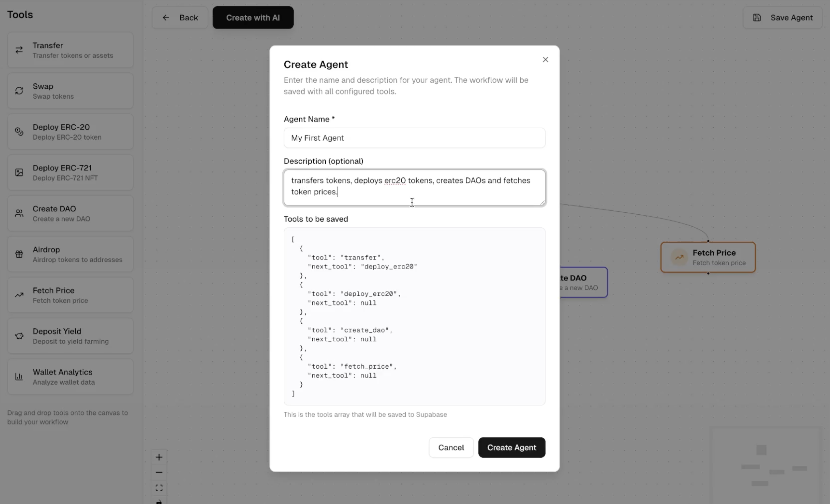Click the Swap tool refresh icon
Screen dimensions: 830x504
coord(19,91)
